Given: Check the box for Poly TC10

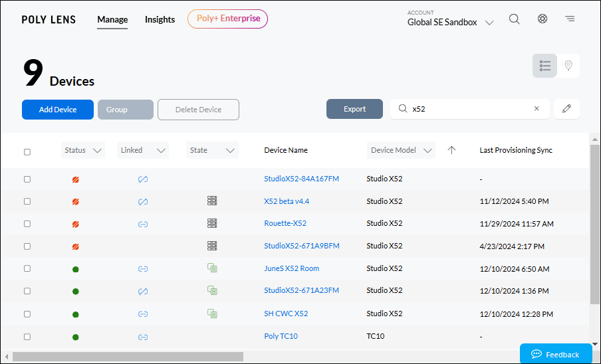Looking at the screenshot, I should tap(27, 337).
